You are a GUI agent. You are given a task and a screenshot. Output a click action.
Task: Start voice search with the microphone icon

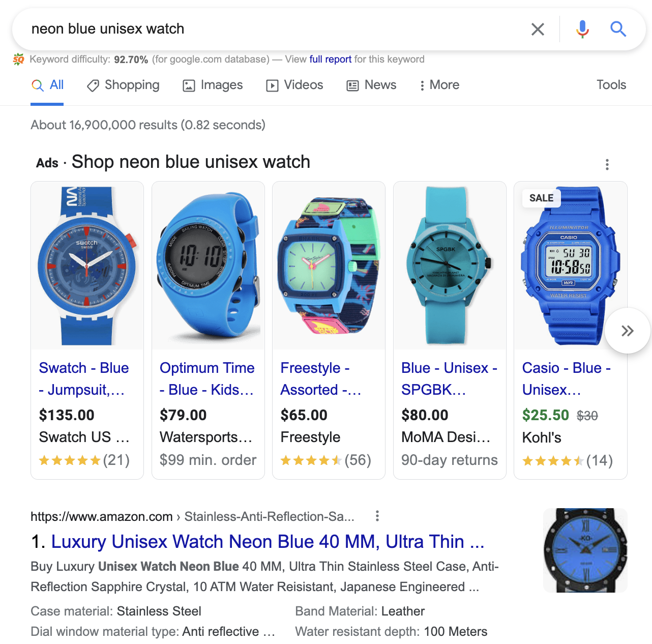(x=582, y=29)
